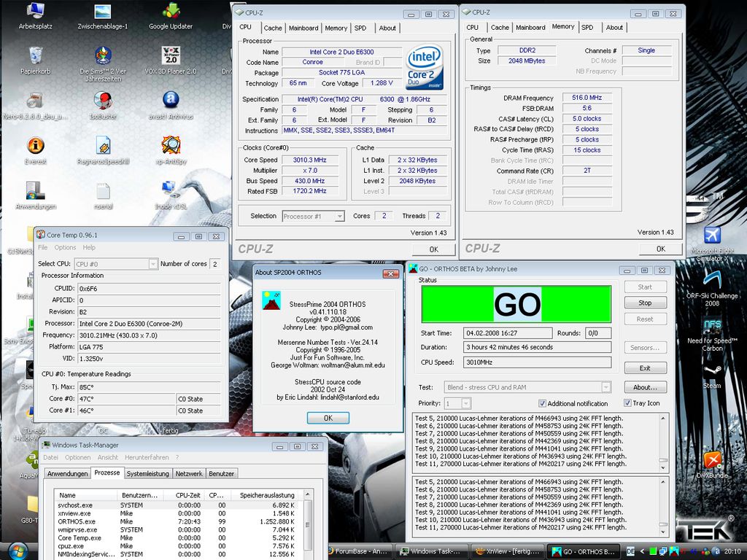The width and height of the screenshot is (747, 560).
Task: Click the volcano icon in About ORTHOS
Action: (x=271, y=300)
